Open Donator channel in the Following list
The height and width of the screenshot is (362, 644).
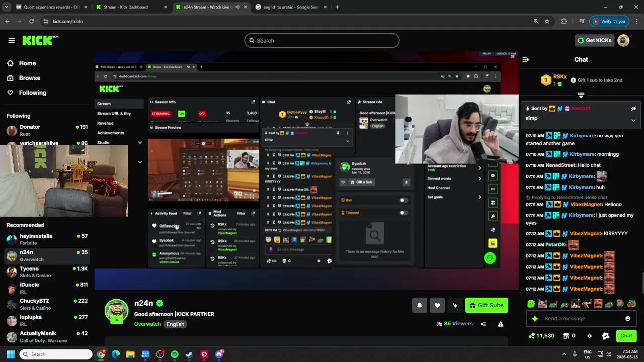[x=48, y=130]
